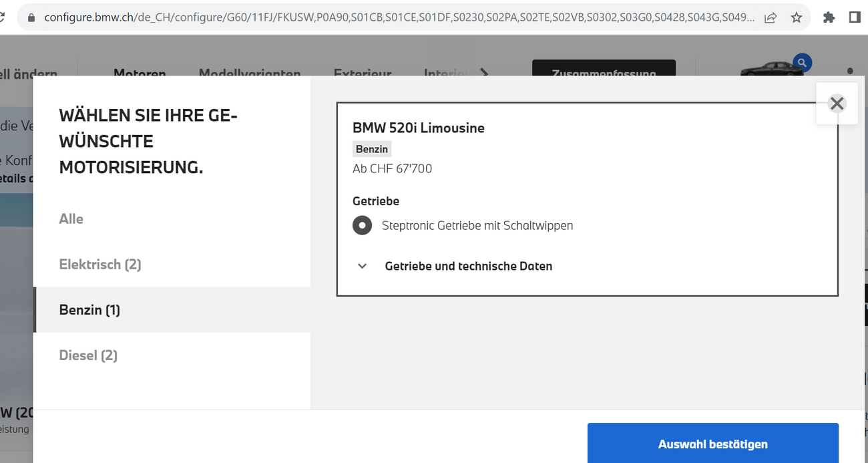The image size is (868, 463).
Task: Go to Modellvarianten tab in background
Action: point(250,73)
